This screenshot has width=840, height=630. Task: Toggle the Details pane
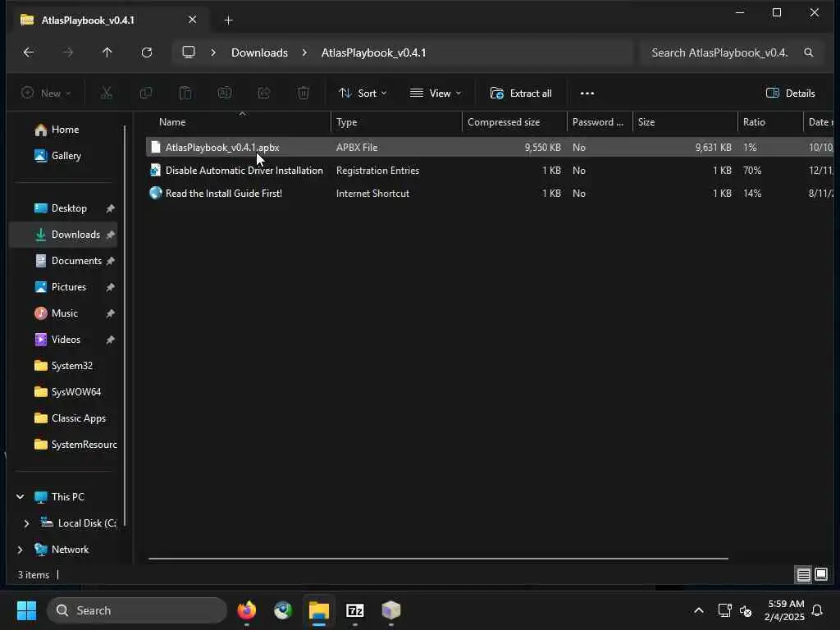coord(790,94)
